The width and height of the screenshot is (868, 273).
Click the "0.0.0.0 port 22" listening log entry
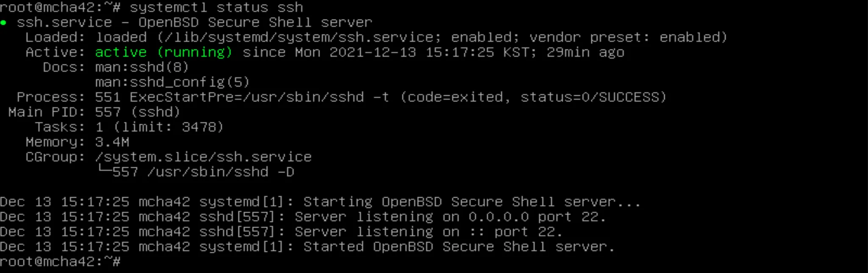click(537, 217)
